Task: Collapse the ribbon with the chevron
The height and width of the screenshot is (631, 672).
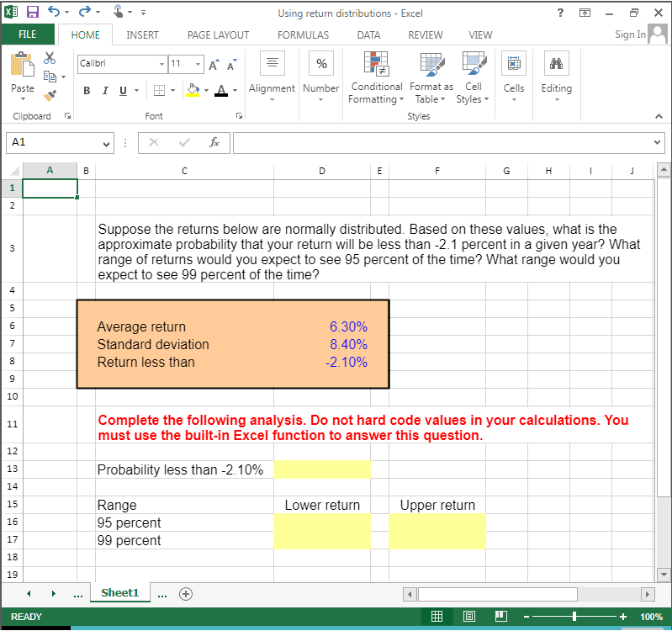Action: [x=659, y=116]
